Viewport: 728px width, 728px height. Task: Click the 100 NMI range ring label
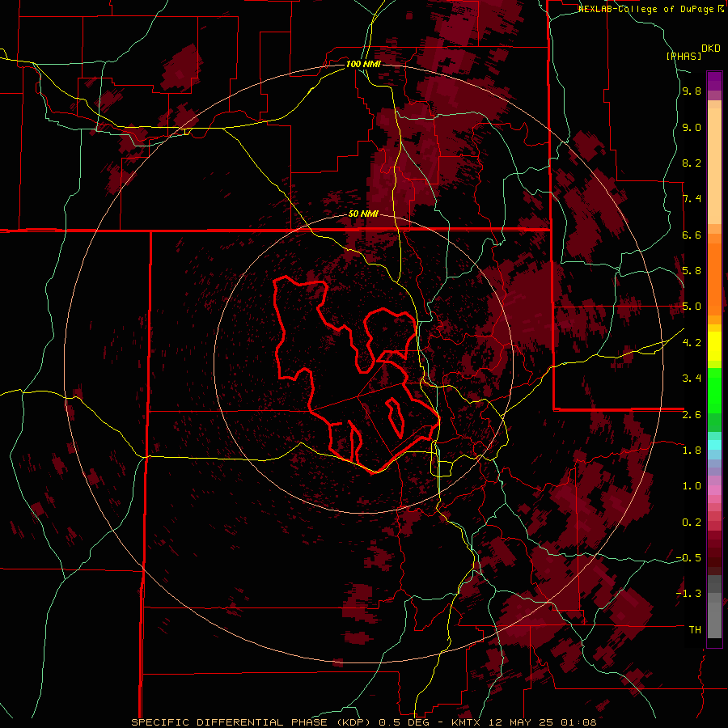click(363, 64)
